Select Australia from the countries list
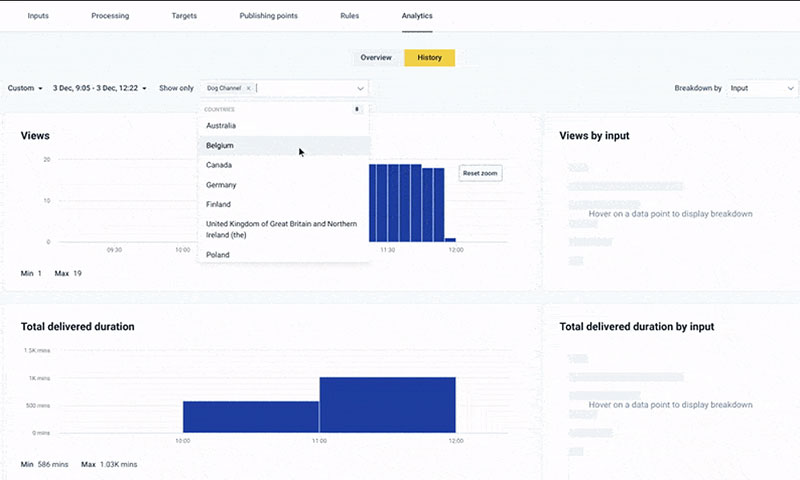The image size is (800, 480). 221,126
